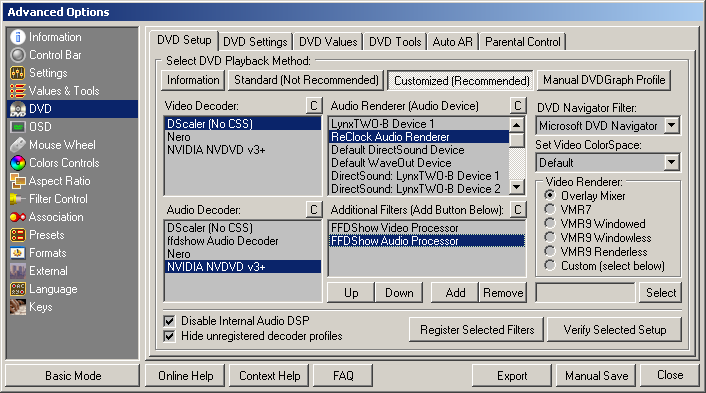706x393 pixels.
Task: Select Overlay Mixer video renderer
Action: pyautogui.click(x=550, y=195)
